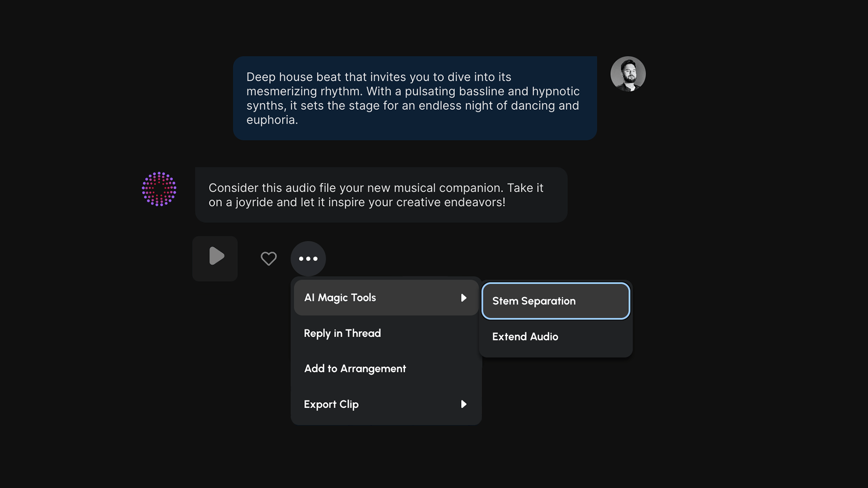Open the three-dots more options button
The image size is (868, 488).
click(x=308, y=258)
